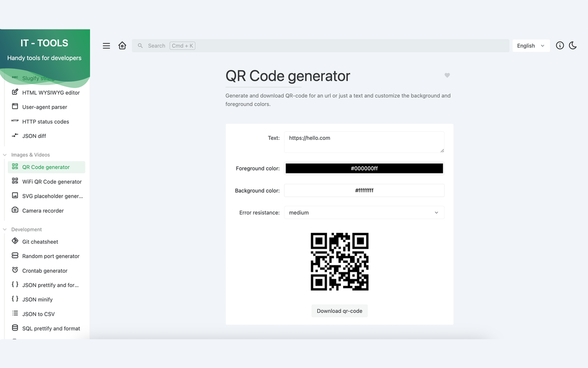
Task: Open the Git cheatsheet tool
Action: pyautogui.click(x=46, y=241)
